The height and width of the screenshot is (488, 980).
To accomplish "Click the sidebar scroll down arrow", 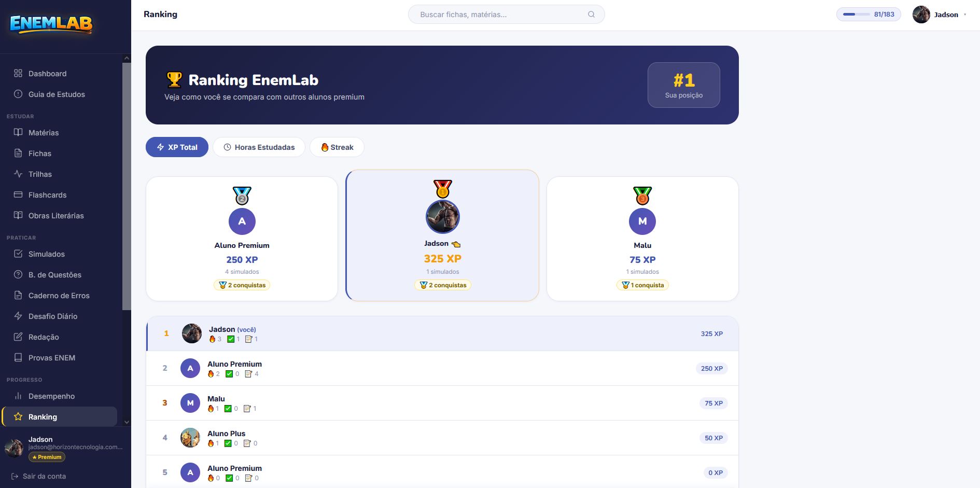I will click(127, 422).
